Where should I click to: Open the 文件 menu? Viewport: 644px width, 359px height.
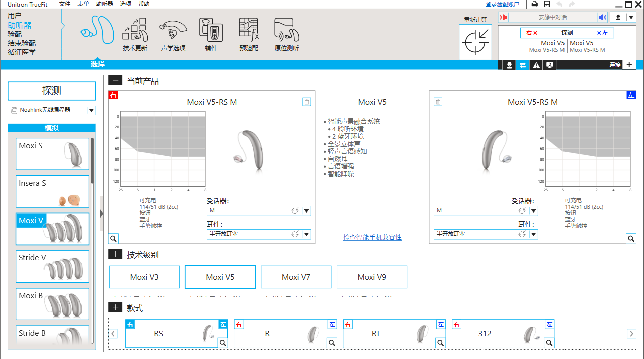pos(65,4)
